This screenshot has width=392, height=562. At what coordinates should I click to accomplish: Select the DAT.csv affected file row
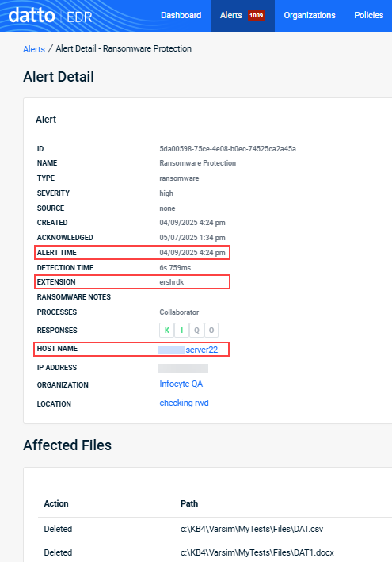215,529
